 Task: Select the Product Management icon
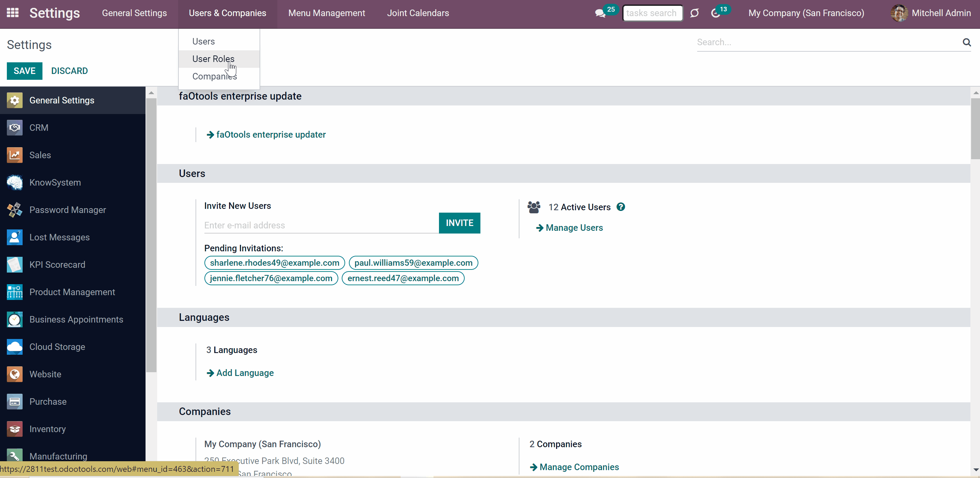pyautogui.click(x=14, y=292)
